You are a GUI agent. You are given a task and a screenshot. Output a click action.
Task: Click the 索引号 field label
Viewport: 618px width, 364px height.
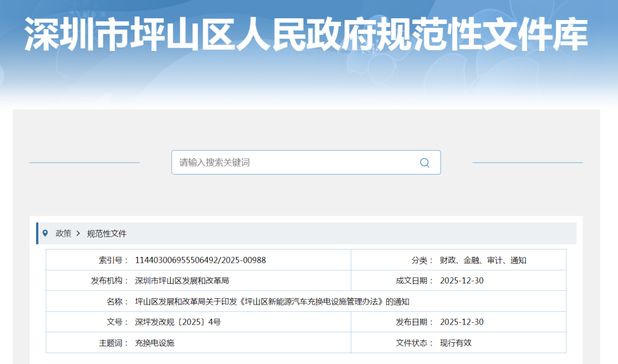[x=113, y=260]
